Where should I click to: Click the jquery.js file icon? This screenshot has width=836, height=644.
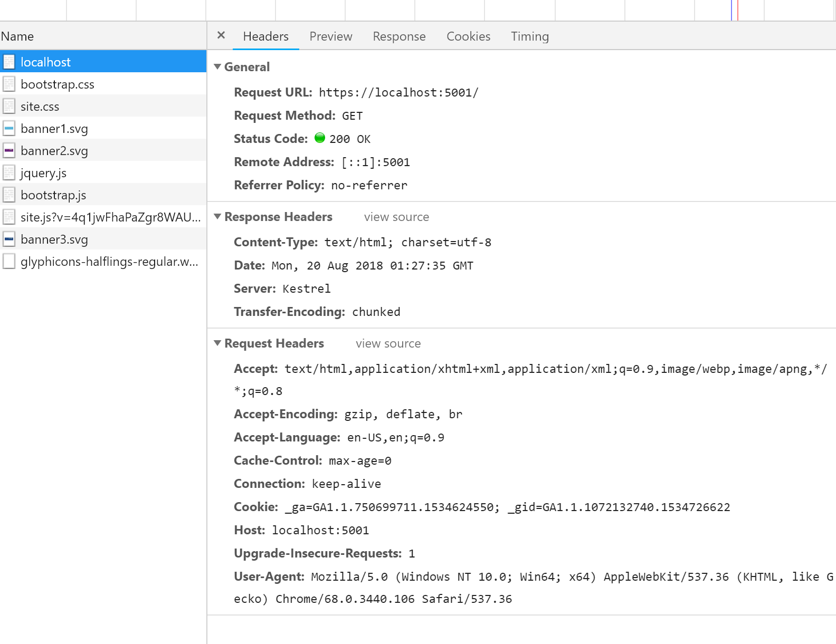coord(9,173)
